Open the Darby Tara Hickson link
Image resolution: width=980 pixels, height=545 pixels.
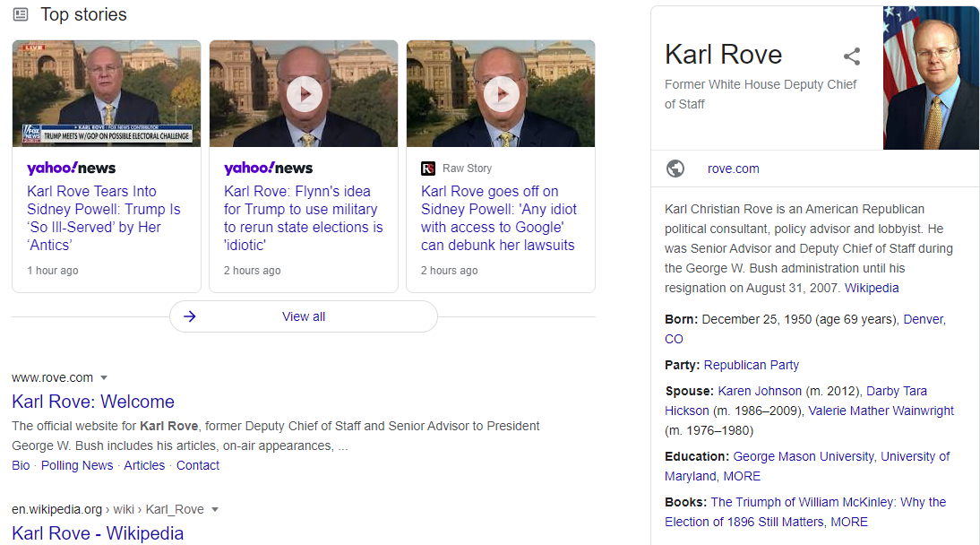(897, 391)
